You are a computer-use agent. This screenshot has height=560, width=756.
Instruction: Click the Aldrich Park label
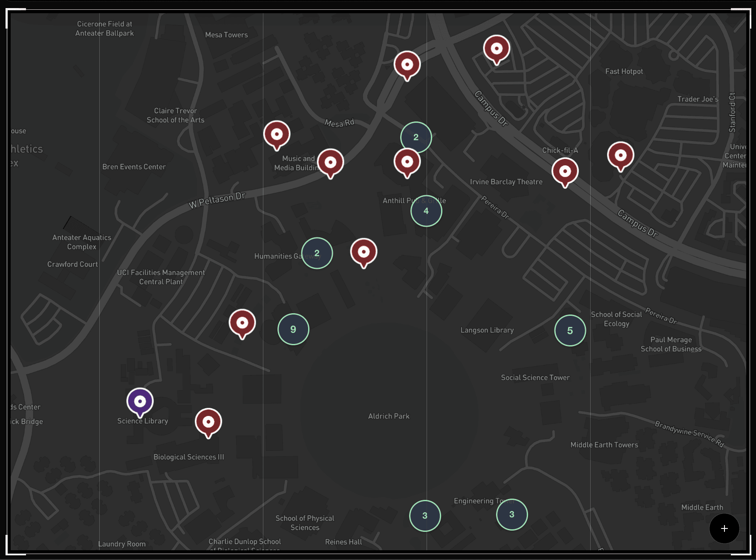tap(388, 416)
